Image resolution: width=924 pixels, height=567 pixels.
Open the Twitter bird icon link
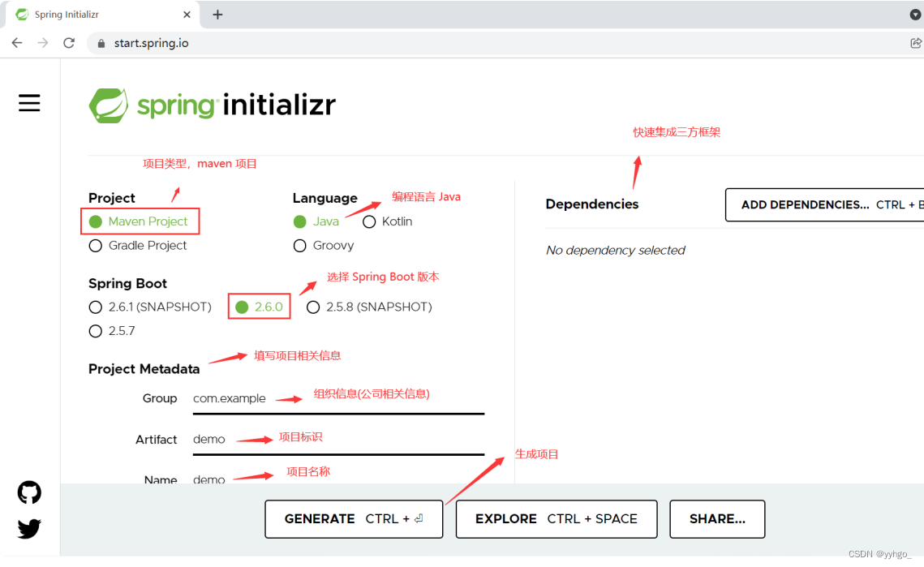tap(29, 529)
